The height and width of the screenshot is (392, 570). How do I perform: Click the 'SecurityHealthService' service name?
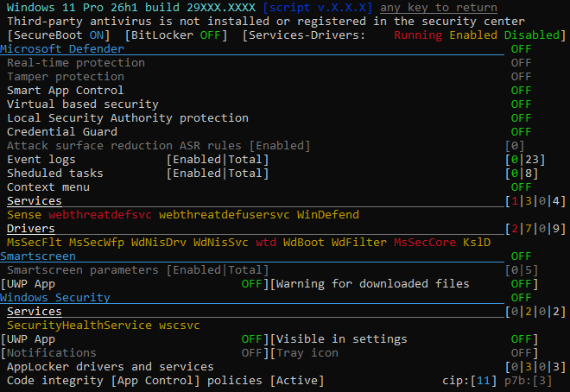[79, 326]
